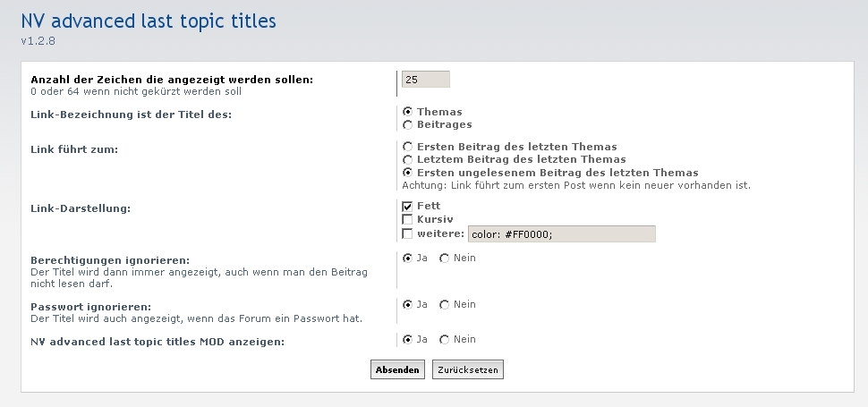Select Nein for Berechtigungen ignorieren
Viewport: 868px width, 407px height.
coord(445,259)
